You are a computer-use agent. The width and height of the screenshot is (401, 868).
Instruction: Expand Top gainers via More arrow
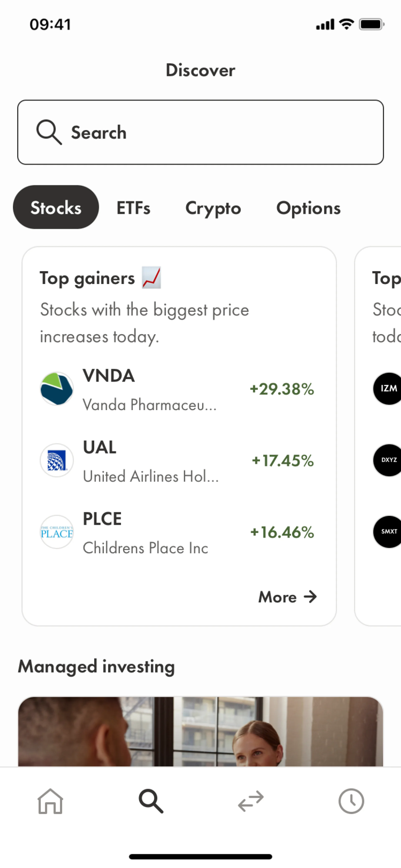[287, 597]
